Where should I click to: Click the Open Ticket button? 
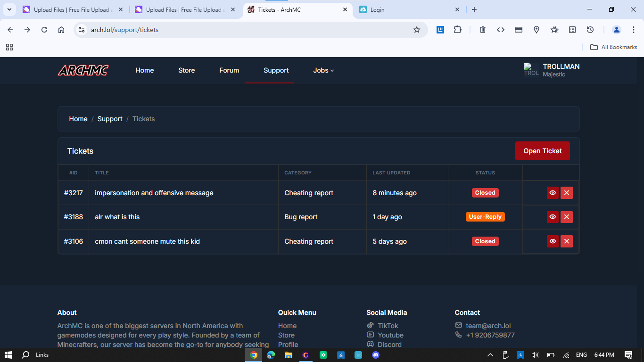[x=543, y=151]
